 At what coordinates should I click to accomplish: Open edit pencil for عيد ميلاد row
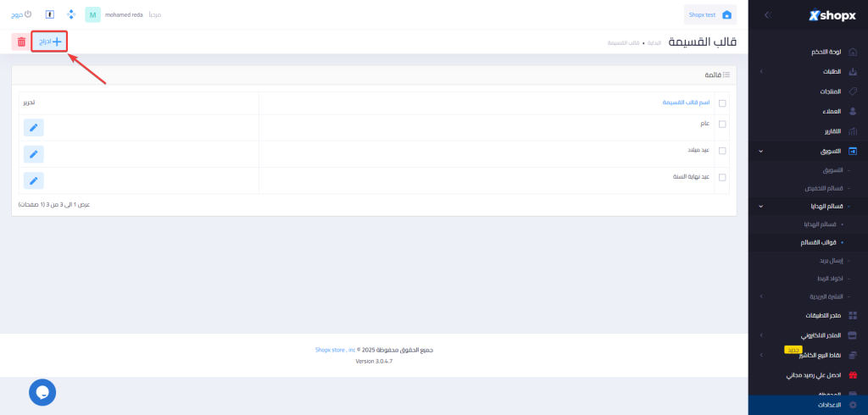[x=33, y=154]
